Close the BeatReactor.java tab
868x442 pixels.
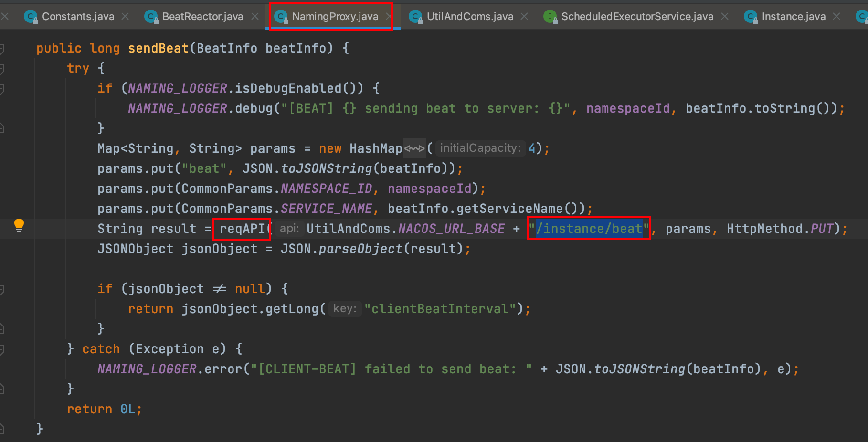pos(255,17)
